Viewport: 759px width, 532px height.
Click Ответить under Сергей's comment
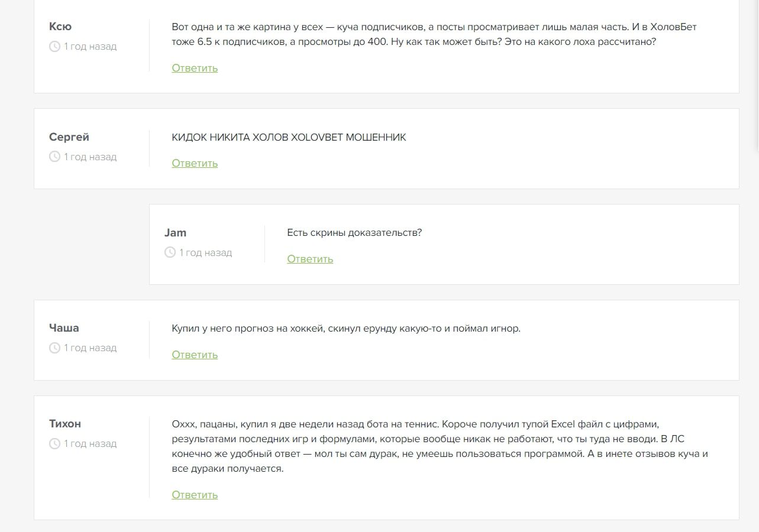pyautogui.click(x=195, y=163)
